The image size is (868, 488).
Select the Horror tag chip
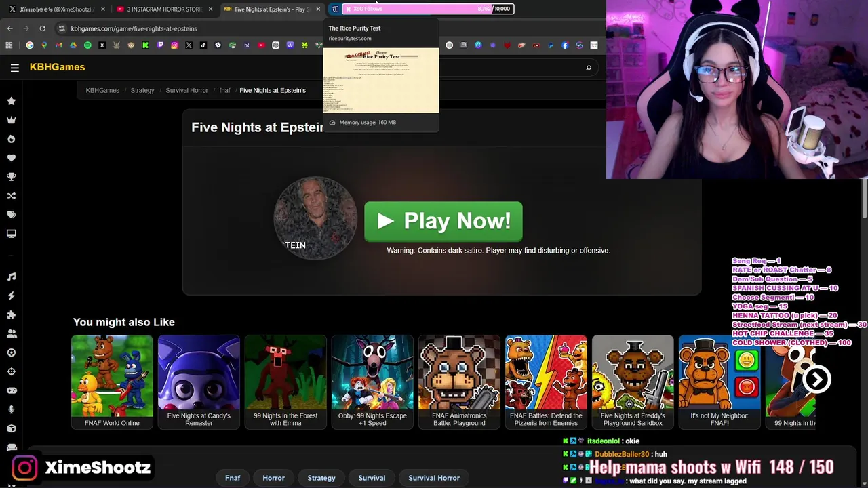coord(274,478)
